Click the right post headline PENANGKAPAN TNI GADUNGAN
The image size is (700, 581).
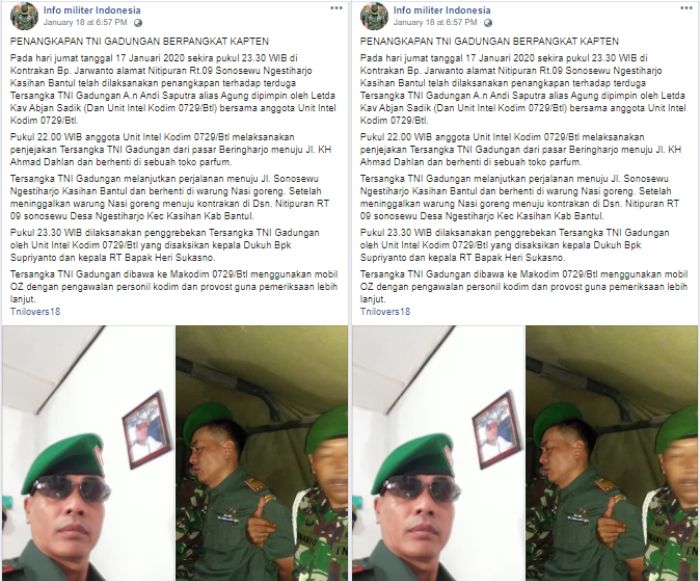pyautogui.click(x=489, y=42)
